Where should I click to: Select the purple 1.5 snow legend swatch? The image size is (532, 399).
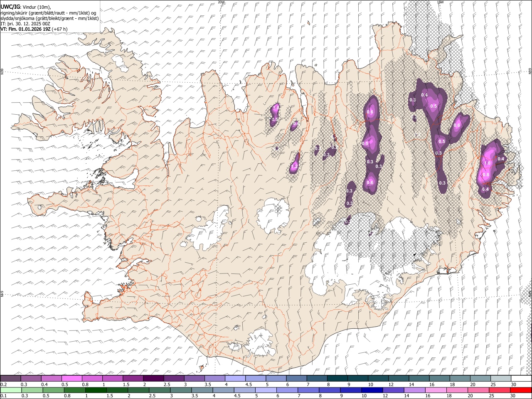[x=133, y=378]
